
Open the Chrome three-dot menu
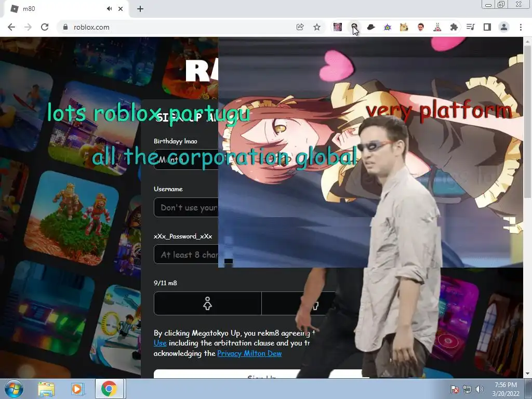521,27
